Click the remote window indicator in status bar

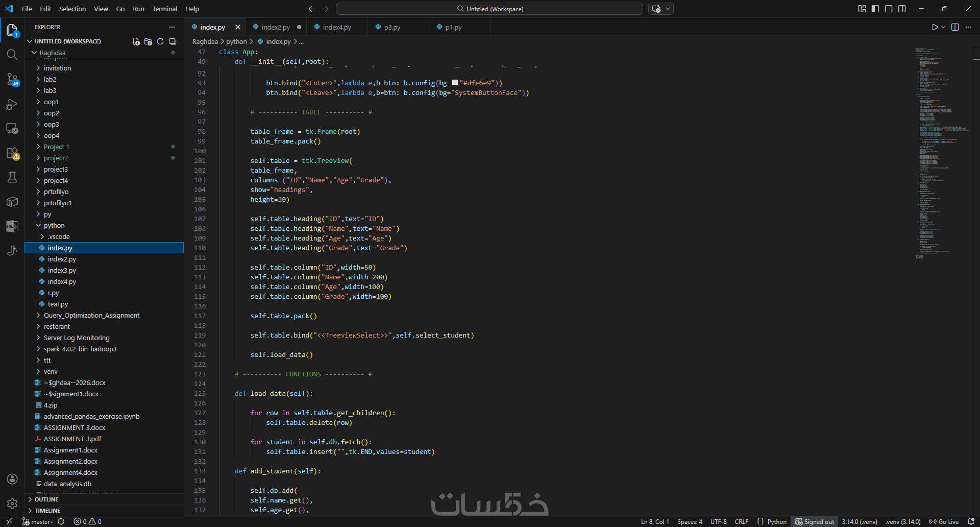9,521
